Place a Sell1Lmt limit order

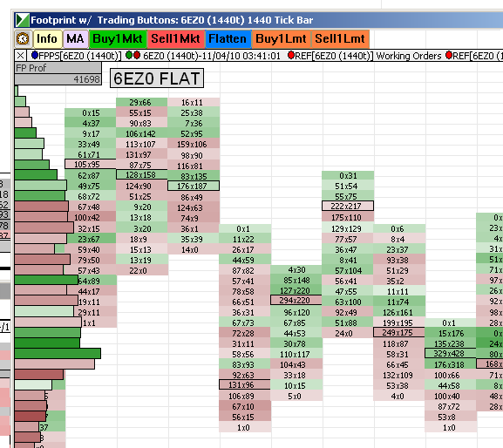pyautogui.click(x=340, y=39)
